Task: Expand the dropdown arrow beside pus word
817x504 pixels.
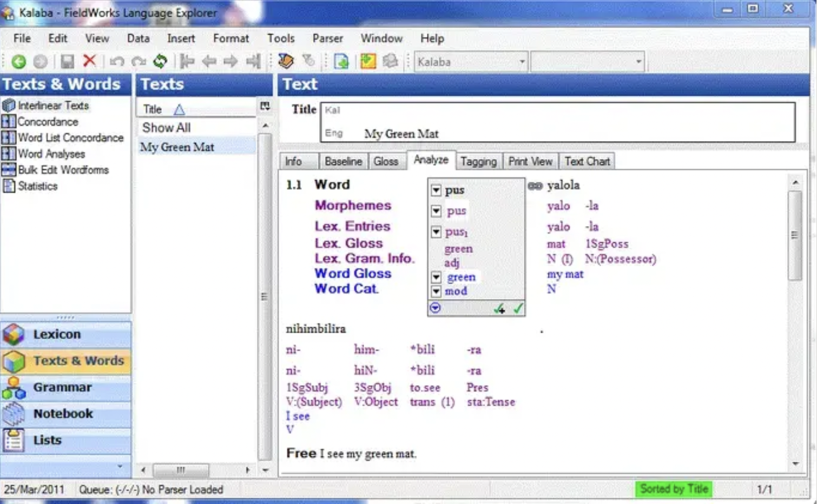Action: click(436, 190)
